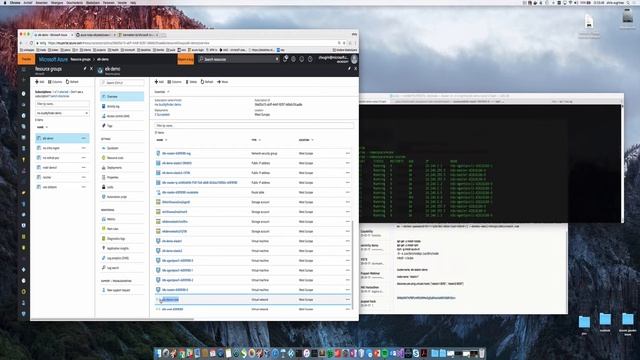Open Application insights menu item
Image resolution: width=640 pixels, height=360 pixels.
click(x=122, y=248)
